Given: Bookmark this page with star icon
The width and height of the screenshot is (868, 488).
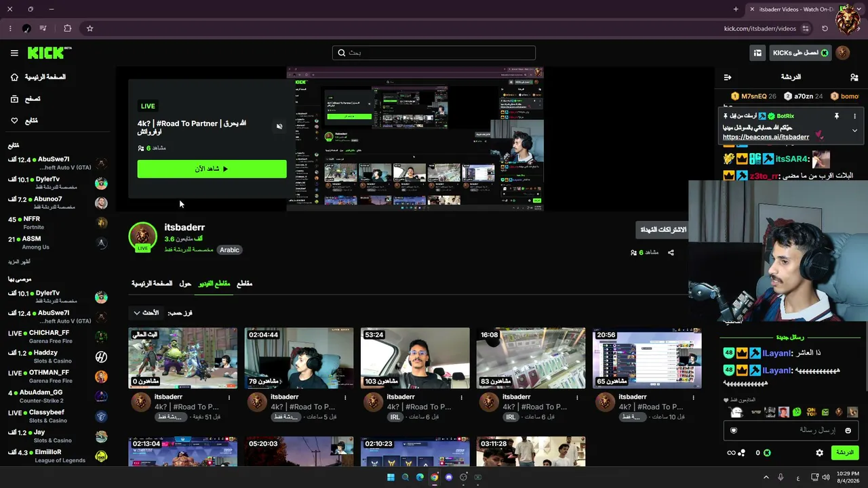Looking at the screenshot, I should coord(90,28).
